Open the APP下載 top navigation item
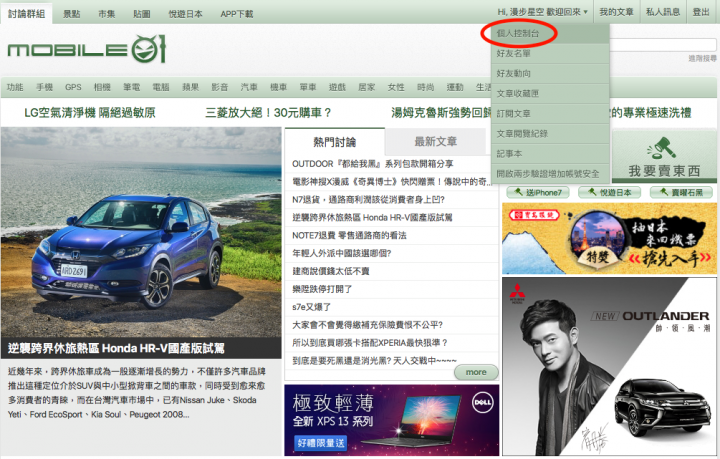This screenshot has width=720, height=459. (x=236, y=14)
